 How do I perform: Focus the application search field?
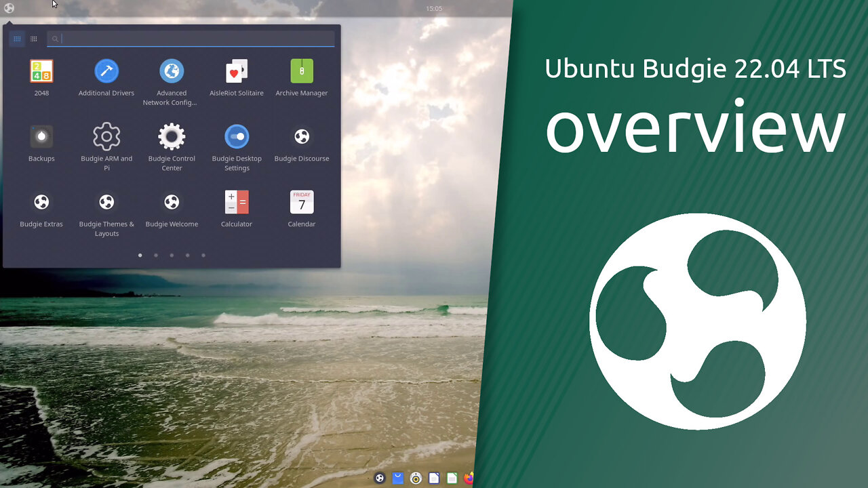[191, 39]
